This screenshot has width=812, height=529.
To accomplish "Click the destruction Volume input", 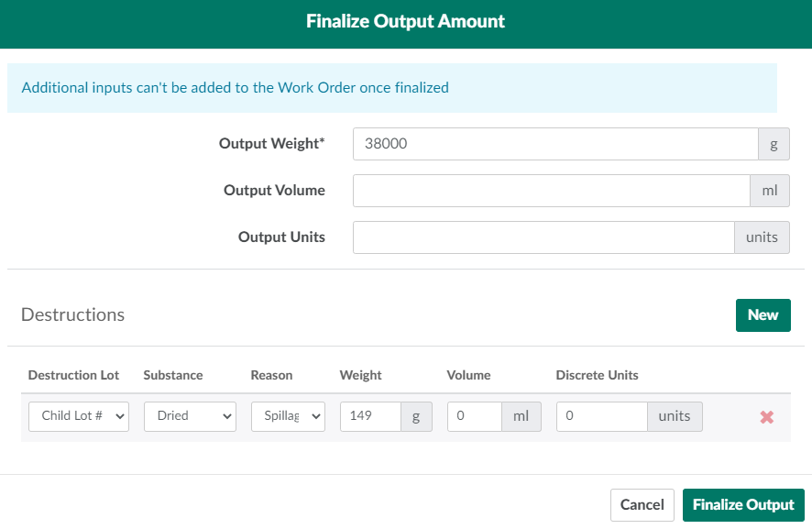I will click(474, 416).
